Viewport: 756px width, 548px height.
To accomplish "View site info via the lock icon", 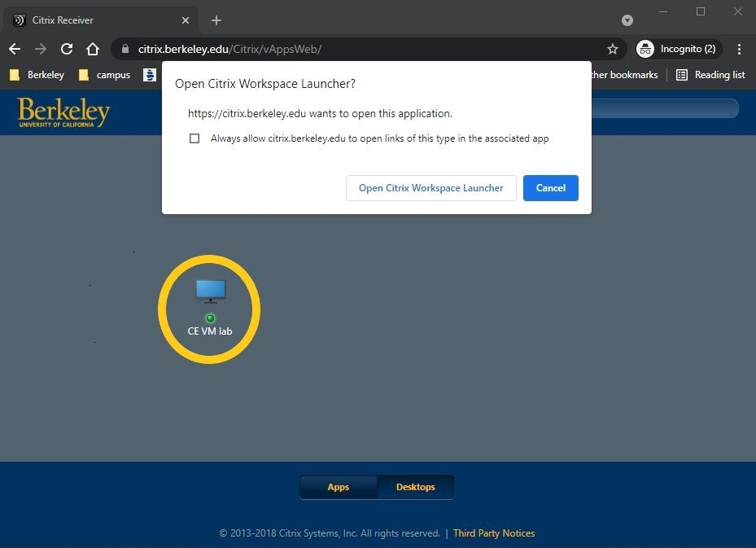I will point(125,49).
